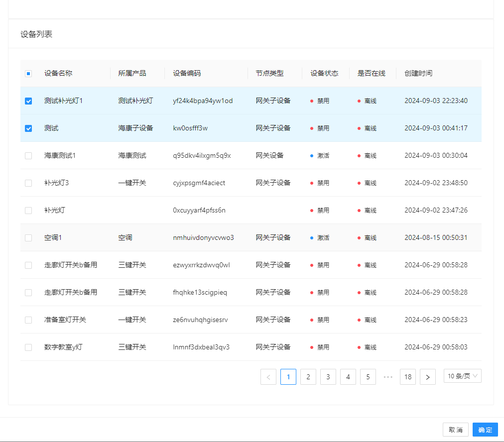Click the 设备编码 column header
This screenshot has width=504, height=442.
click(x=187, y=73)
